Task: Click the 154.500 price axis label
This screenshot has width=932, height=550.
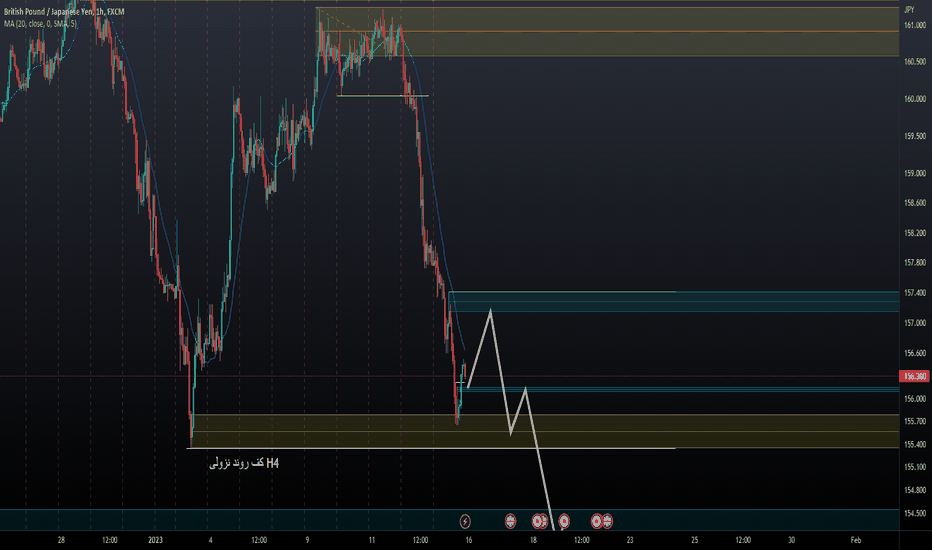Action: coord(915,513)
